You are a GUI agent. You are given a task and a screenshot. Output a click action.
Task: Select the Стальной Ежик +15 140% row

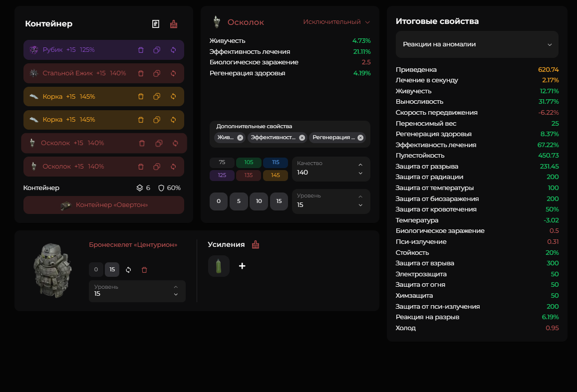point(104,73)
